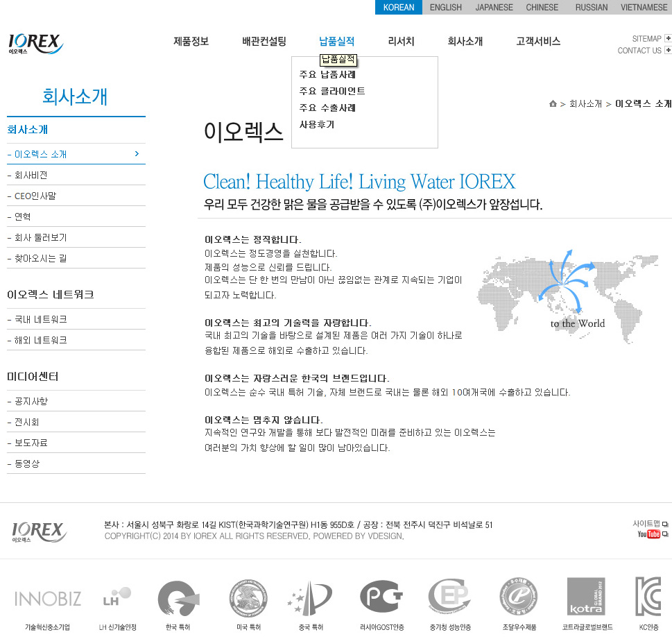Click the INNOBIZ certification logo
Screen dimensions: 672x639
coord(48,599)
